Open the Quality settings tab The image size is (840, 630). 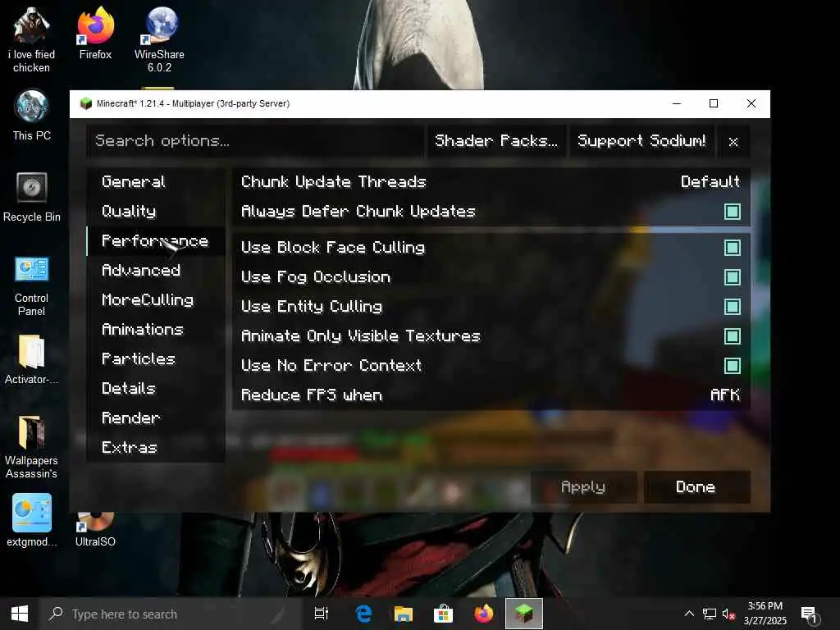(155, 212)
